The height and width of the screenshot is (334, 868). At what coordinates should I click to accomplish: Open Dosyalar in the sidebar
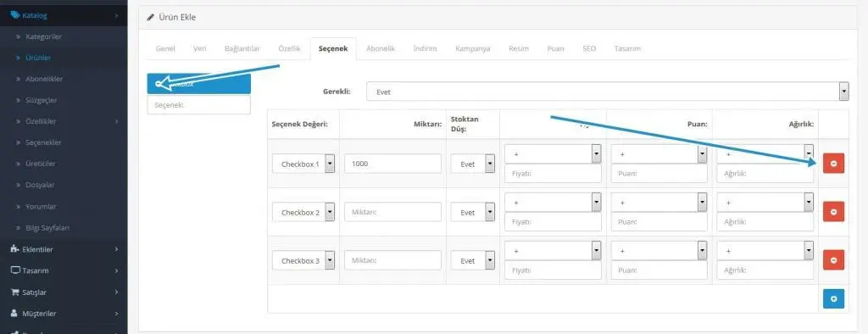(x=40, y=185)
